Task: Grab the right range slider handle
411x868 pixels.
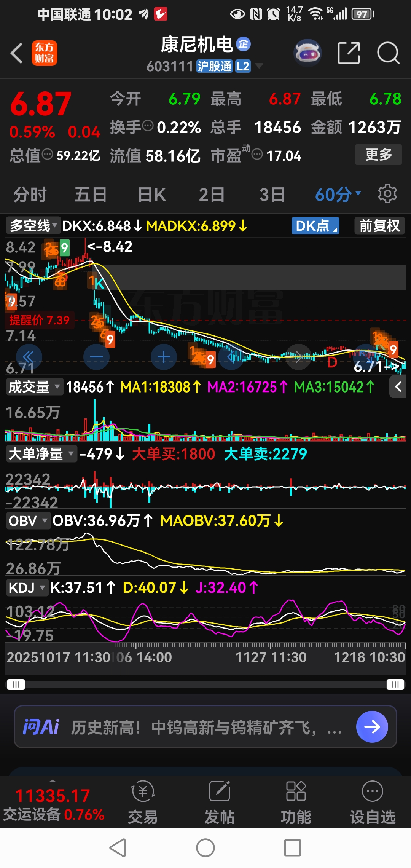Action: tap(395, 684)
